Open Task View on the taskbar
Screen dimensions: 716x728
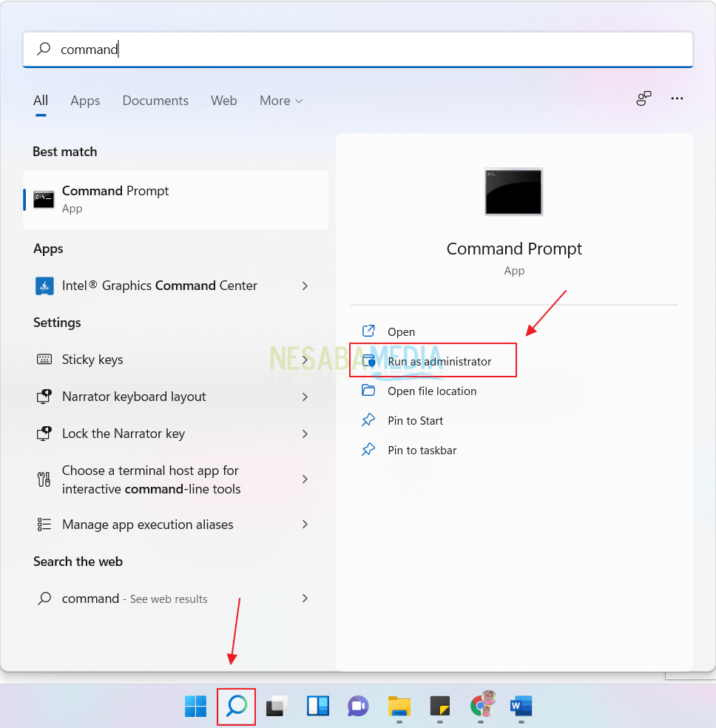point(277,707)
